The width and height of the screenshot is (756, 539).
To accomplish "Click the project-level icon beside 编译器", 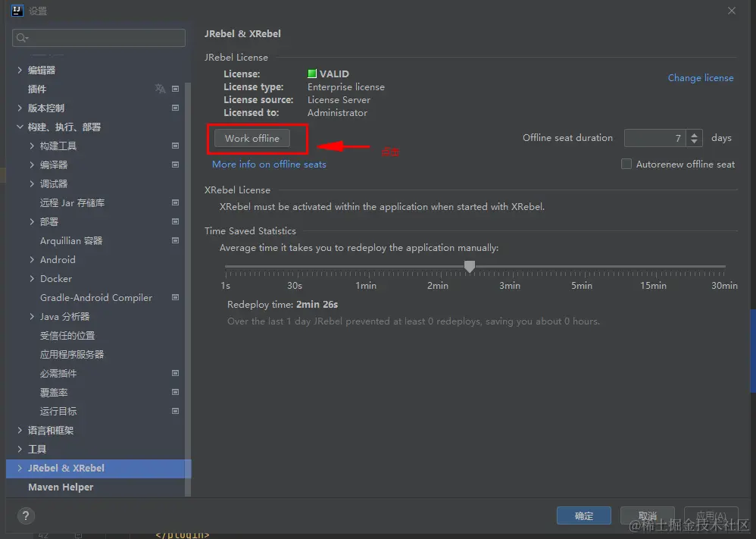I will click(176, 165).
